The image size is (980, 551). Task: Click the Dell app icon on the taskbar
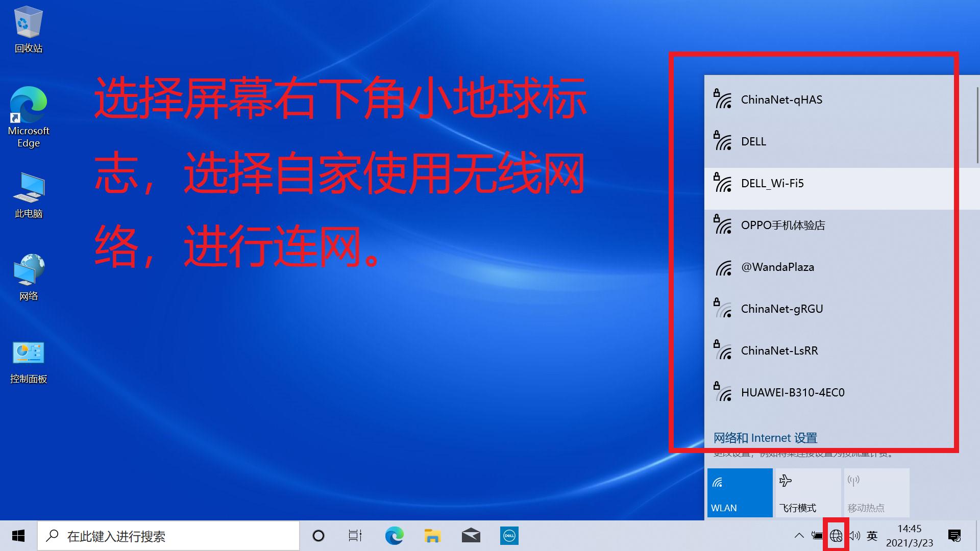pos(509,536)
